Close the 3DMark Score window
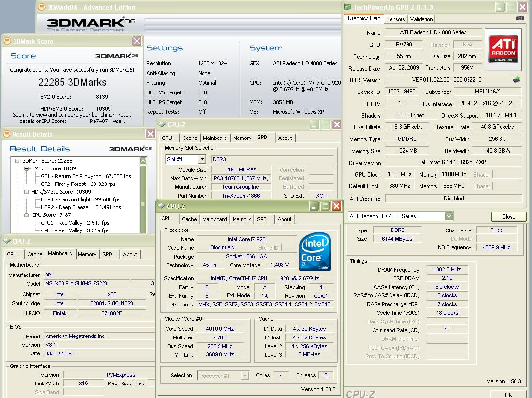 tap(137, 41)
